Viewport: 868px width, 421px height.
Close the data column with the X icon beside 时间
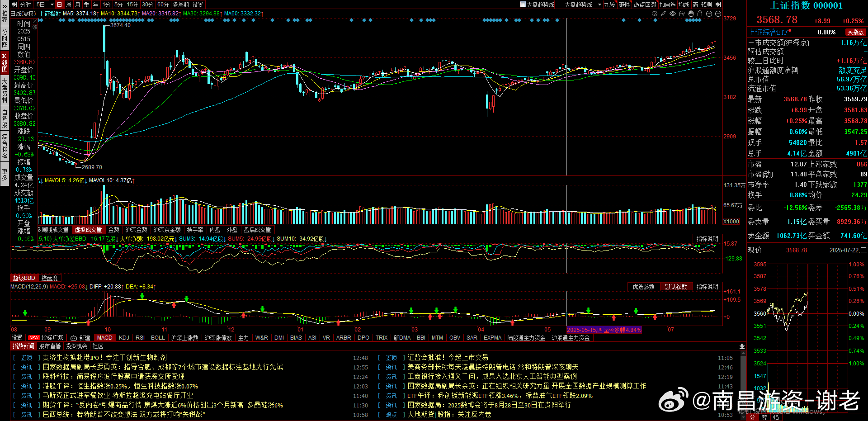point(34,21)
